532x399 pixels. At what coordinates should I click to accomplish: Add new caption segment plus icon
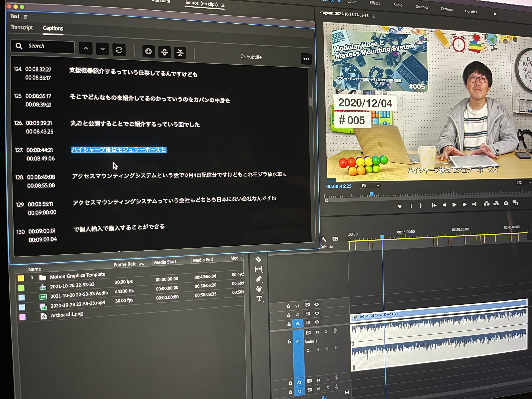(x=148, y=51)
